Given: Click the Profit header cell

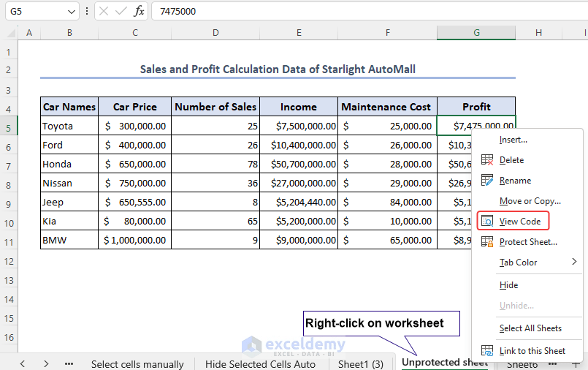Looking at the screenshot, I should [476, 107].
